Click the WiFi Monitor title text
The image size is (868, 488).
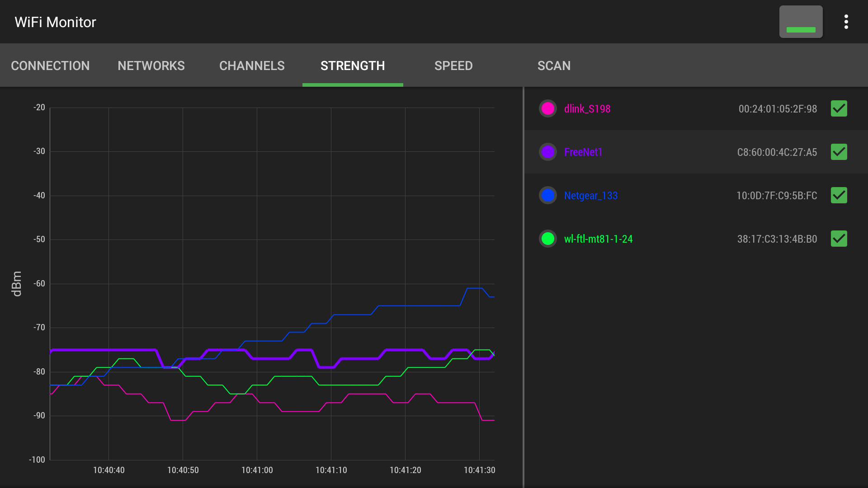tap(55, 22)
